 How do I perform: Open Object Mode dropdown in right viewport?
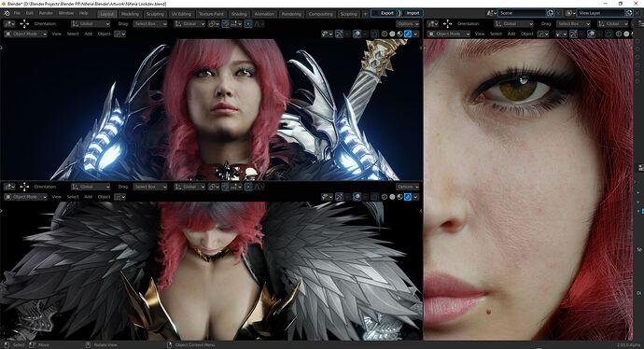449,34
